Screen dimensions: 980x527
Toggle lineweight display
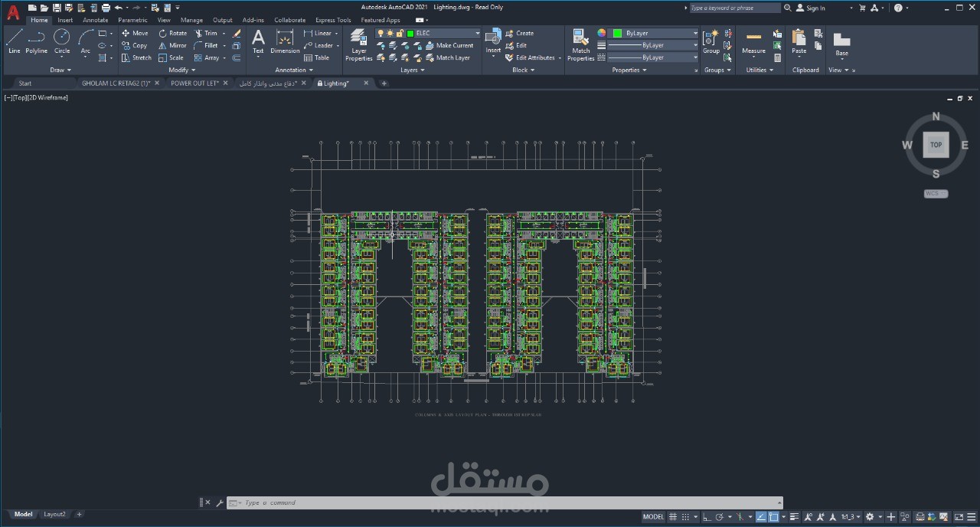(x=794, y=517)
